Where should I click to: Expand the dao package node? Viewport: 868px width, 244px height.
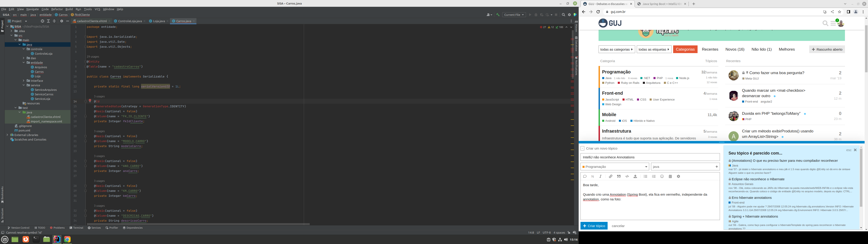pyautogui.click(x=24, y=58)
